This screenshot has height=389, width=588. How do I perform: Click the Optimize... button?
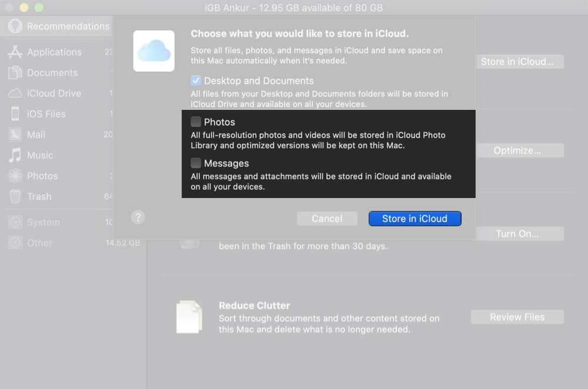520,150
